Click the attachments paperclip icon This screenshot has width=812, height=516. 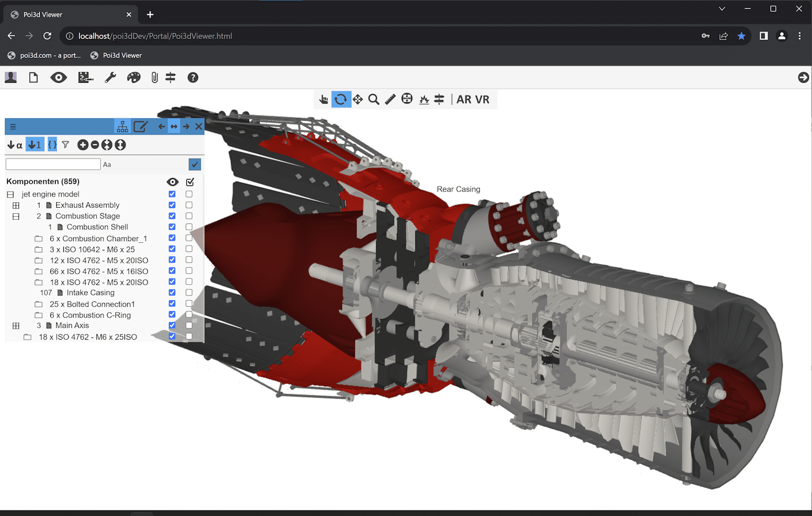tap(154, 77)
